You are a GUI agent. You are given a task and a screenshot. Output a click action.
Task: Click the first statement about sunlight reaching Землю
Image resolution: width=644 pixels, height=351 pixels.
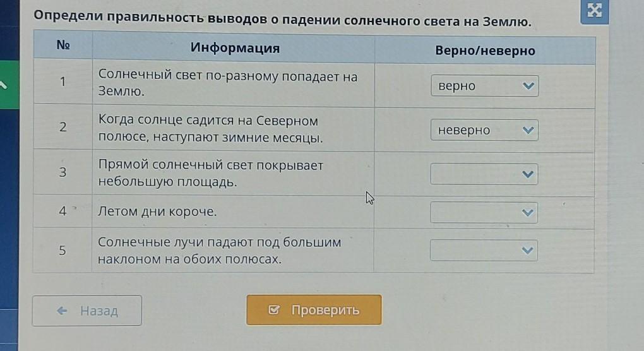point(227,83)
